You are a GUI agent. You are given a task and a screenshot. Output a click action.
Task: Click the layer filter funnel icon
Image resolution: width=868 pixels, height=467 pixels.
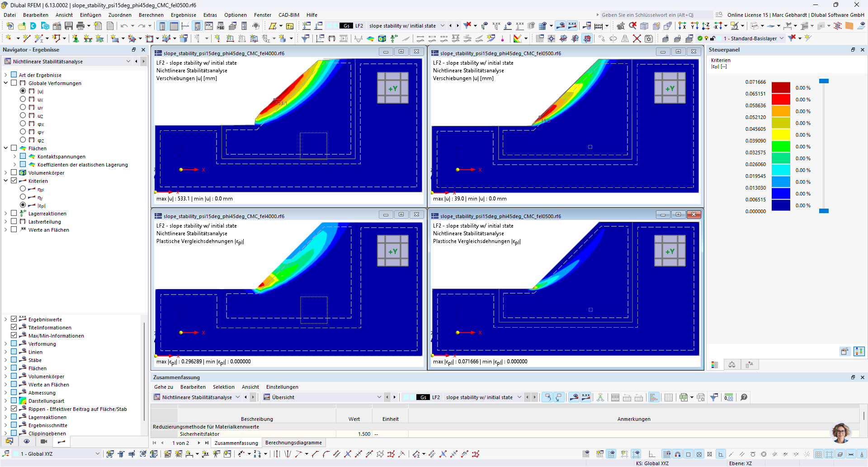point(792,38)
